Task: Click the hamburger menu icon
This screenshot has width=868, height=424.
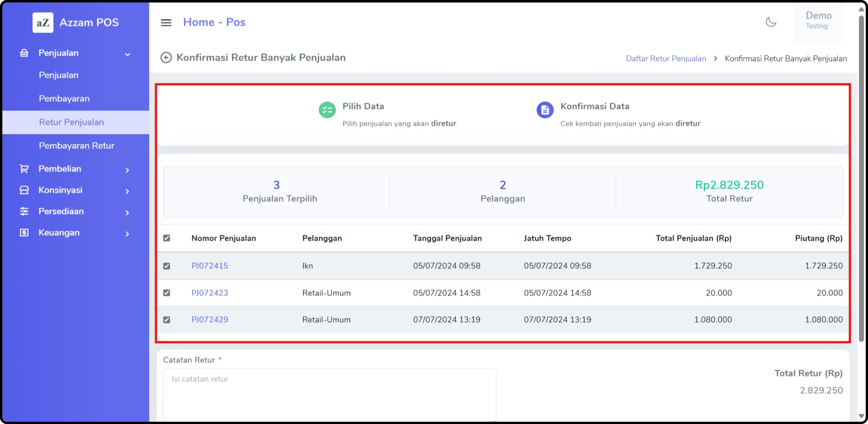Action: (x=166, y=23)
